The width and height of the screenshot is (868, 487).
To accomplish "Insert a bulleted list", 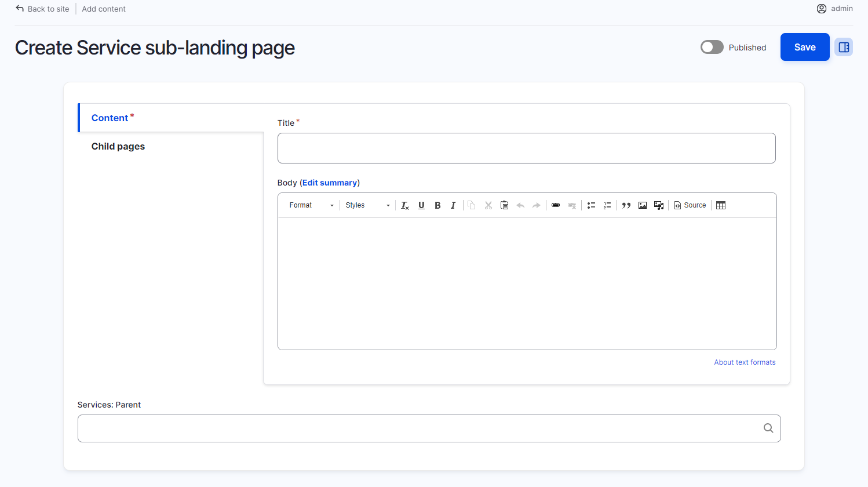I will tap(591, 205).
